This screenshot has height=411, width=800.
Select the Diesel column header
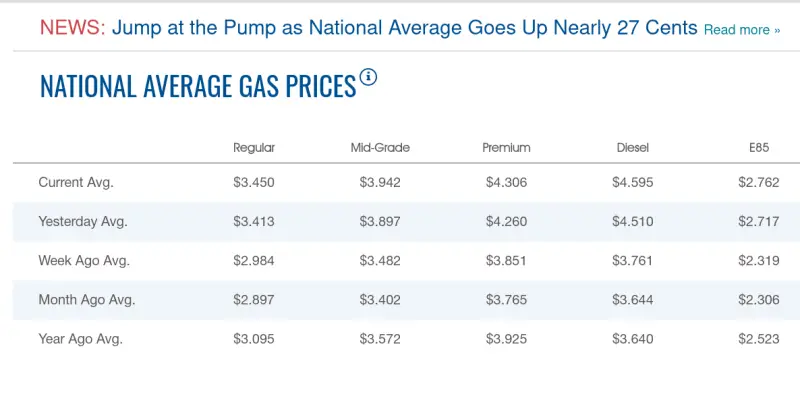point(633,148)
